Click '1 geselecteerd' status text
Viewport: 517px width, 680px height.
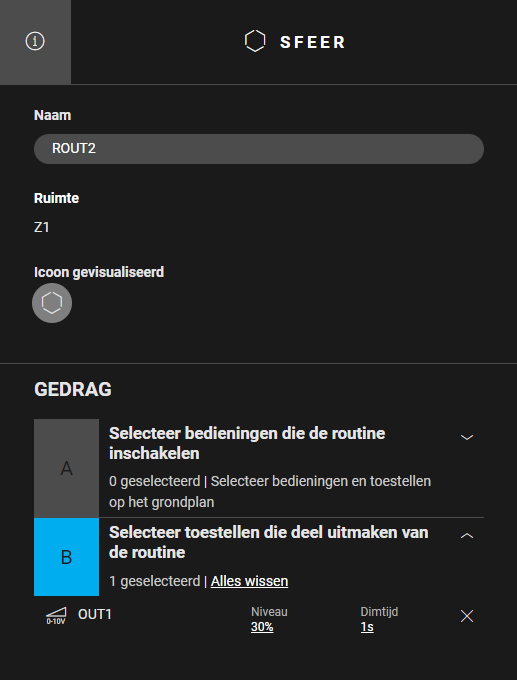(x=154, y=581)
